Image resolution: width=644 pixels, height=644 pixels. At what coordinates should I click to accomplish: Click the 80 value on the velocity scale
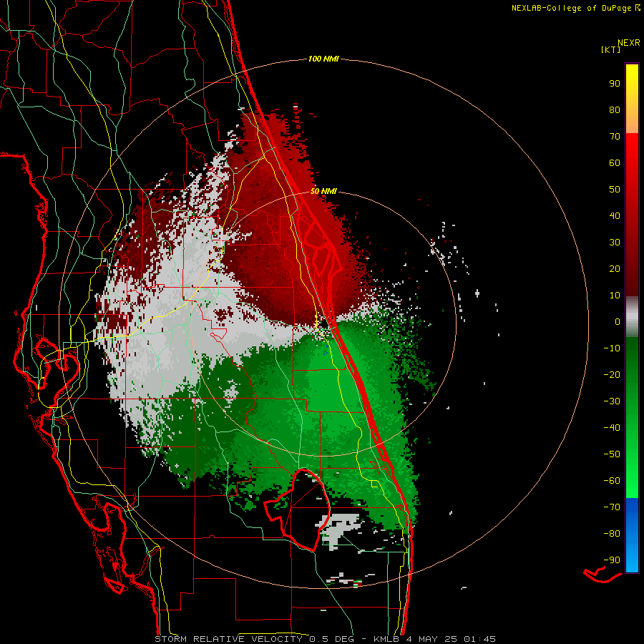(615, 109)
